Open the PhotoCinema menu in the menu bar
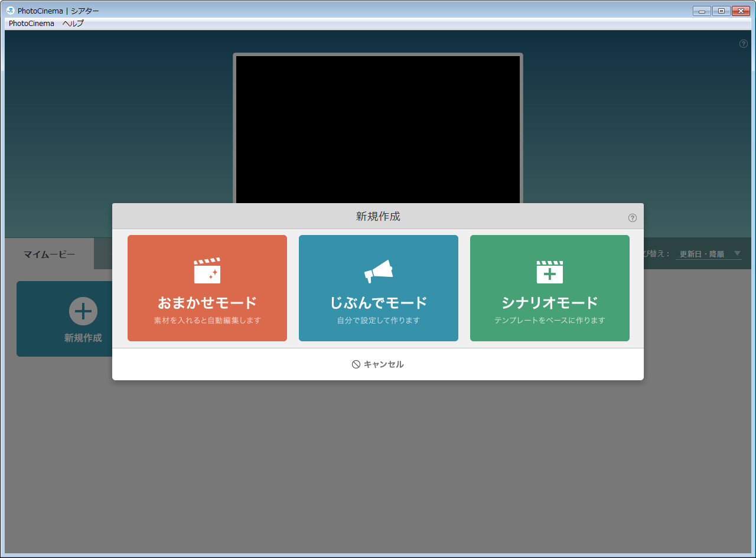This screenshot has width=756, height=558. [x=31, y=23]
